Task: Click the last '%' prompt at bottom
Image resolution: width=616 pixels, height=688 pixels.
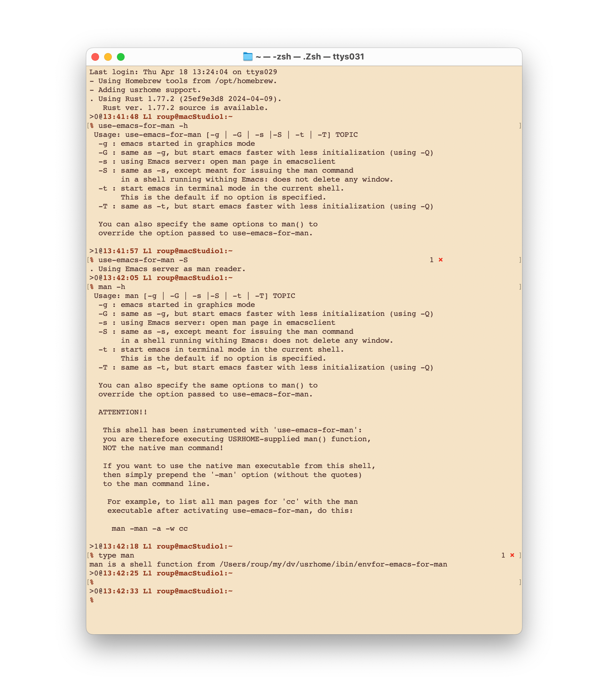Action: pos(92,600)
